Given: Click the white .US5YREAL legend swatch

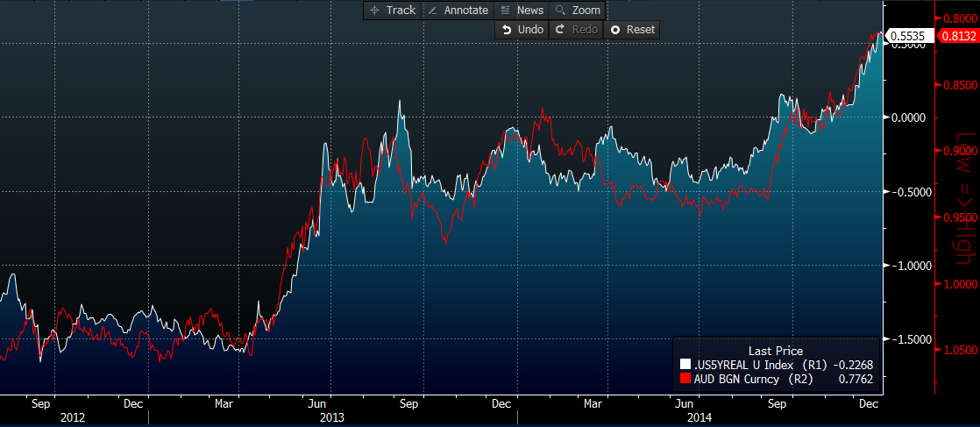Looking at the screenshot, I should [685, 365].
